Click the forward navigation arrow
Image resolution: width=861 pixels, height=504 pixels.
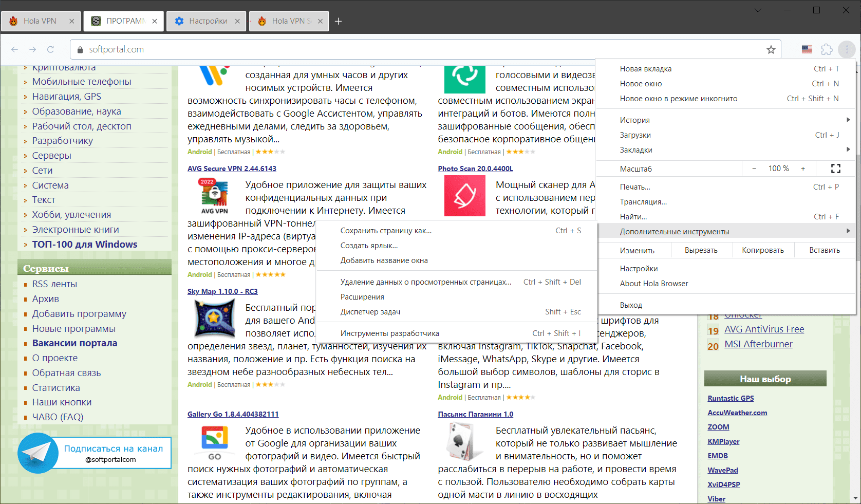pyautogui.click(x=33, y=49)
